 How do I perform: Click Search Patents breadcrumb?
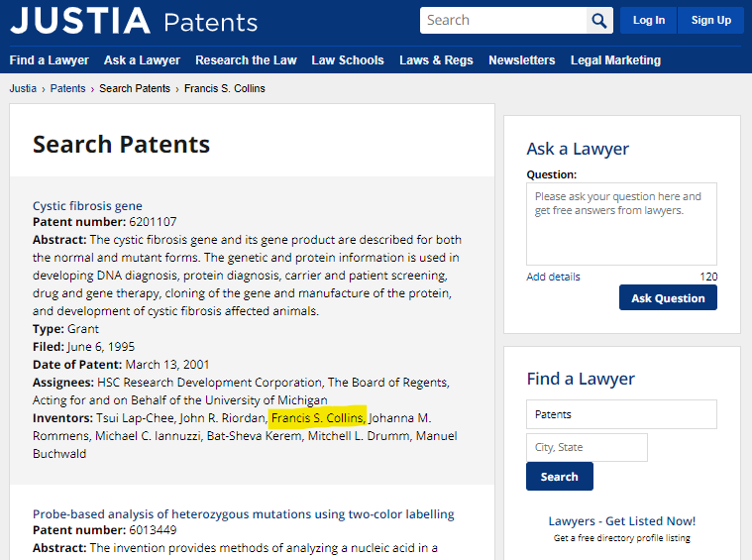135,88
